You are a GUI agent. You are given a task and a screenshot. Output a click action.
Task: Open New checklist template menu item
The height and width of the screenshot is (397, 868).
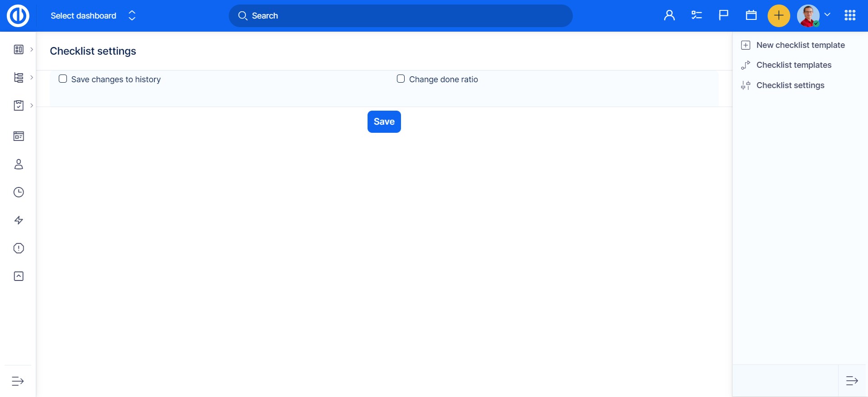800,45
